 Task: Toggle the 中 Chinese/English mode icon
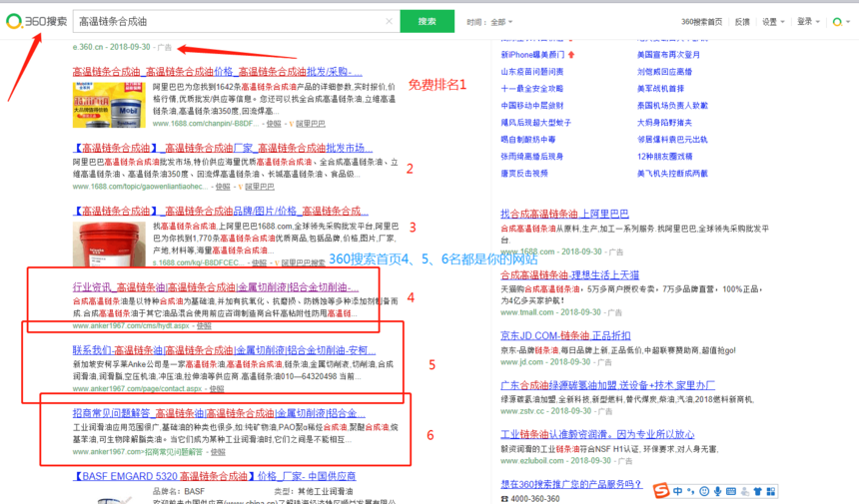pos(677,491)
